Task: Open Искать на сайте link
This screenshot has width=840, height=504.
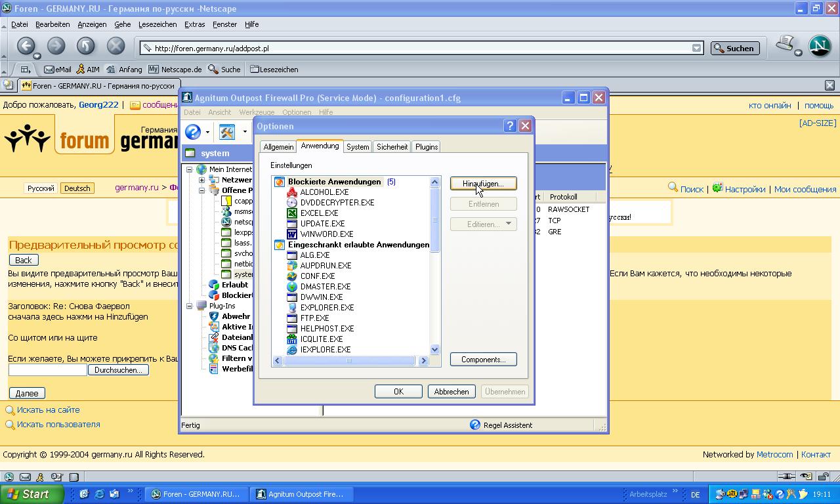Action: (48, 409)
